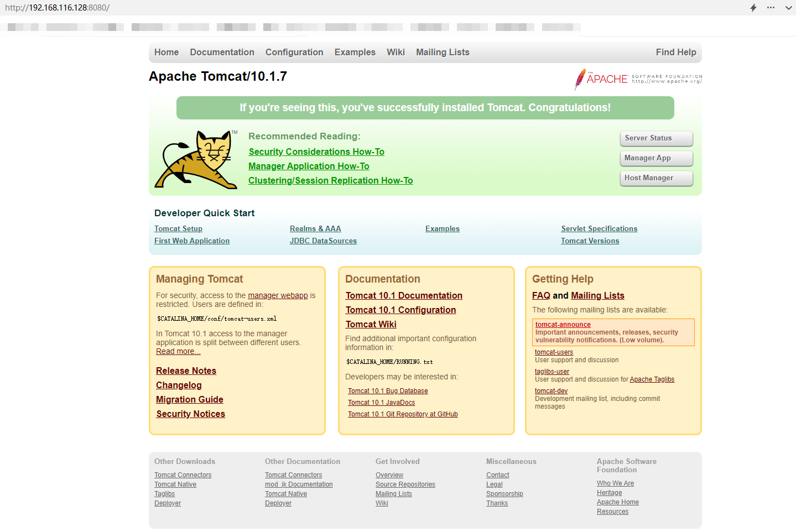Open the taglibs-user mailing list link

coord(552,372)
